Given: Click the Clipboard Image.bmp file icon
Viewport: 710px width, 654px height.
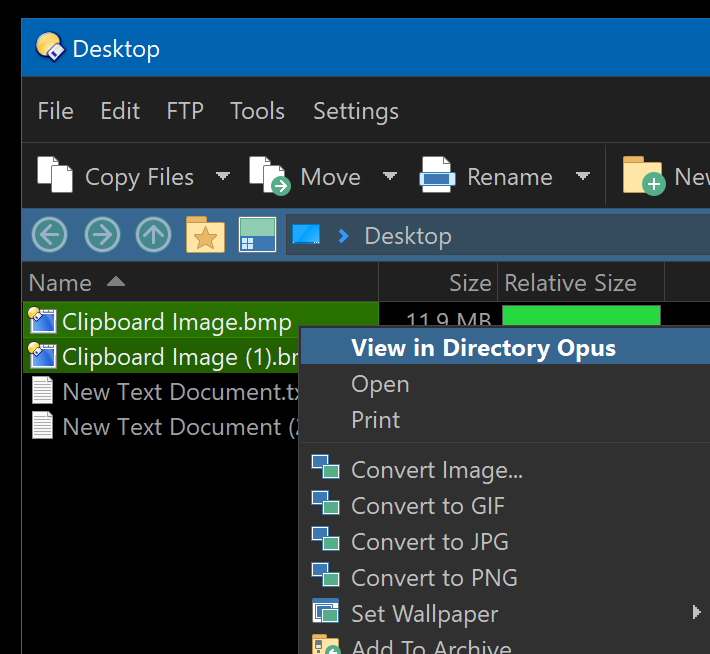Looking at the screenshot, I should pyautogui.click(x=43, y=321).
